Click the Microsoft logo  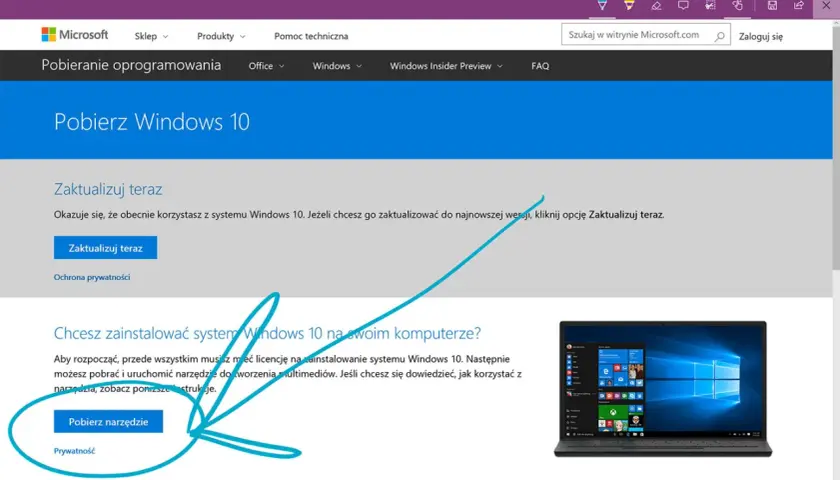click(75, 35)
